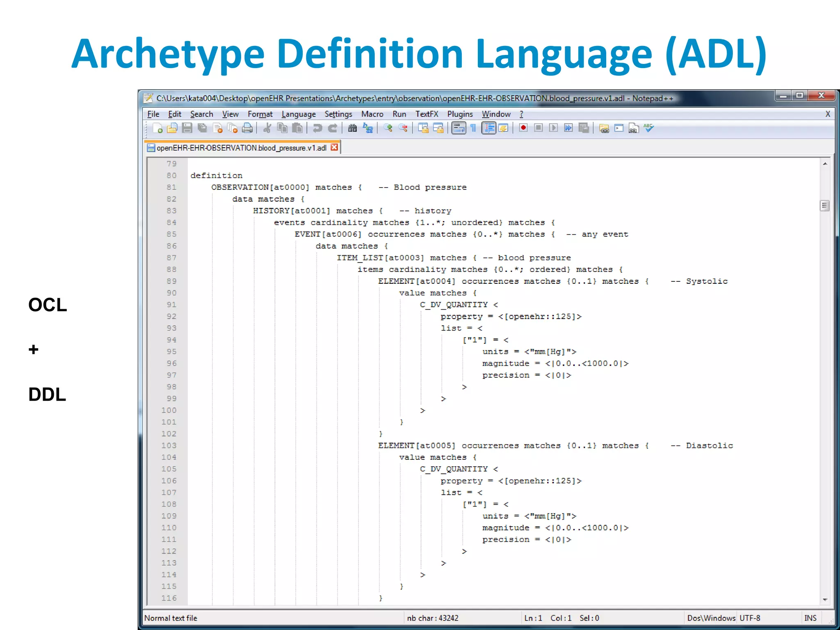Click the vertical scrollbar down arrow
The height and width of the screenshot is (630, 840).
[x=825, y=600]
